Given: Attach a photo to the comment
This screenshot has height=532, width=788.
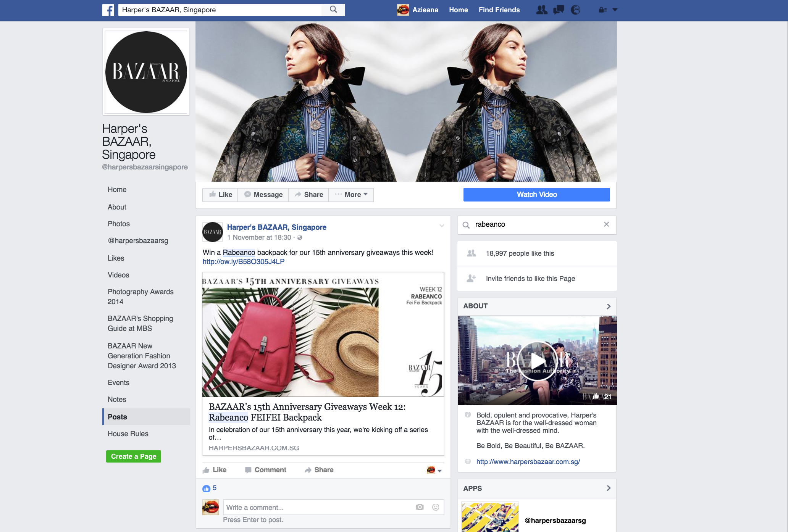Looking at the screenshot, I should [x=420, y=507].
